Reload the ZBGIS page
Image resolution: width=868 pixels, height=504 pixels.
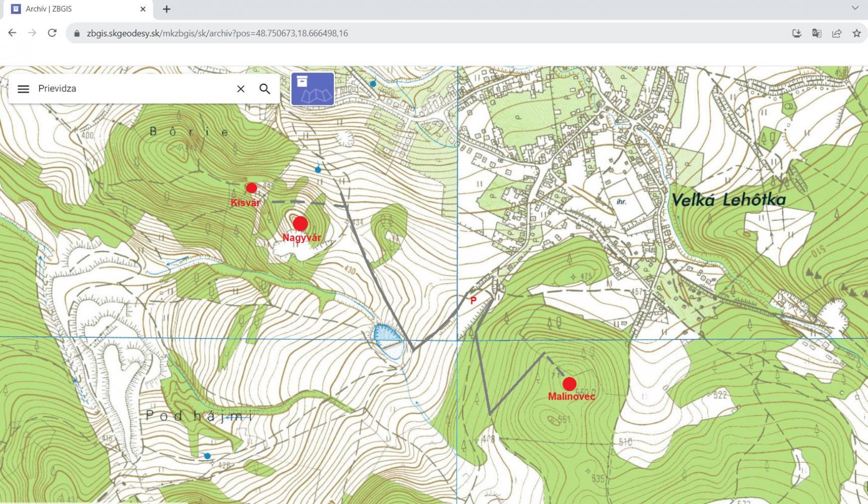coord(52,33)
